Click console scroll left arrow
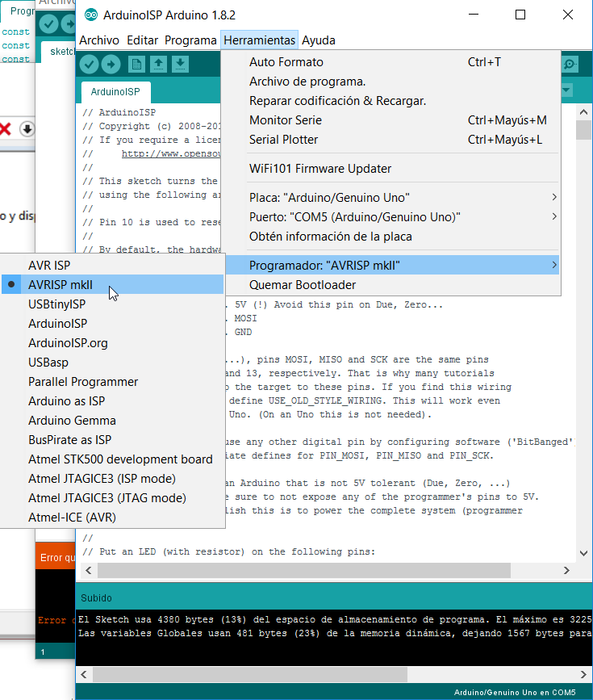The width and height of the screenshot is (593, 700). point(84,674)
